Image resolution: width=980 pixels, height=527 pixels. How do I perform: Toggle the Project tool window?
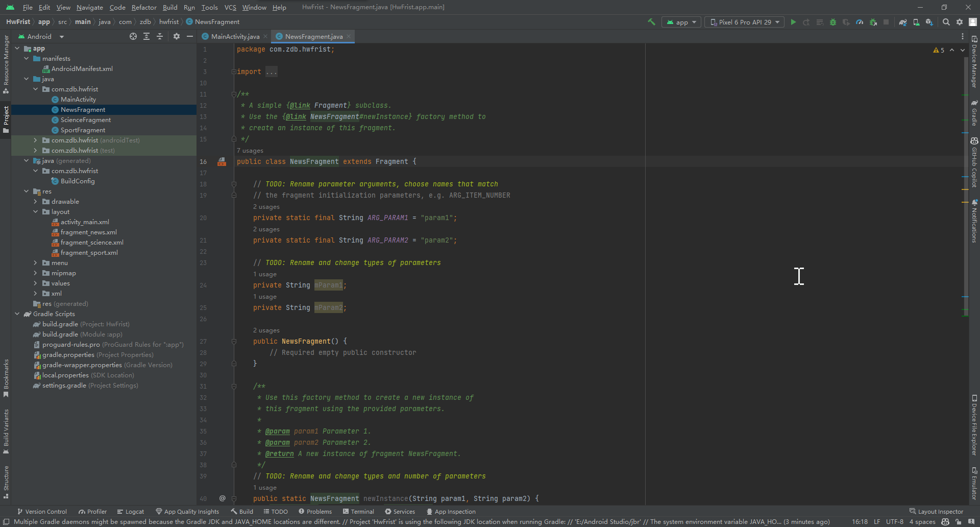click(6, 119)
